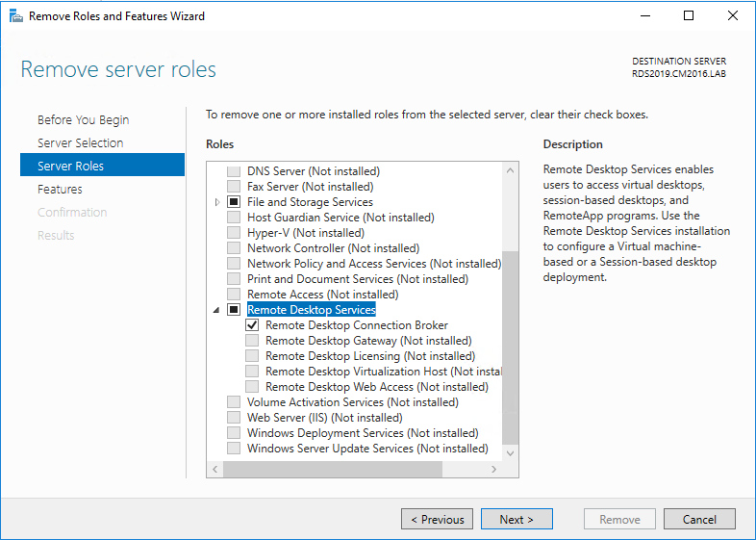Maximize the wizard window

tap(689, 15)
